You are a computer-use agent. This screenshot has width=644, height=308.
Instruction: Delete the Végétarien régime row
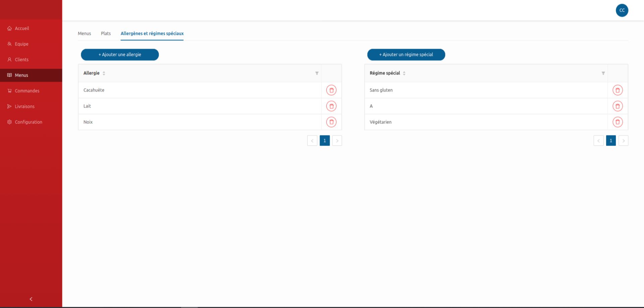click(618, 122)
